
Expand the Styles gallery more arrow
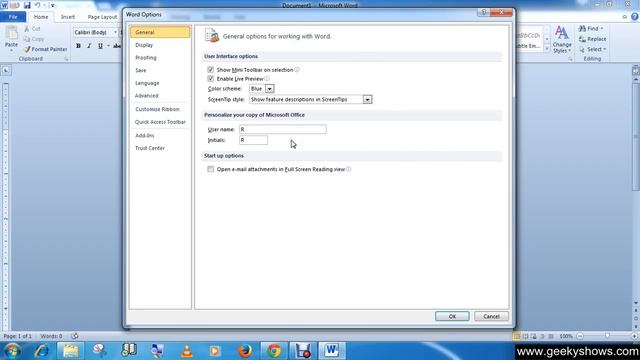[x=547, y=48]
